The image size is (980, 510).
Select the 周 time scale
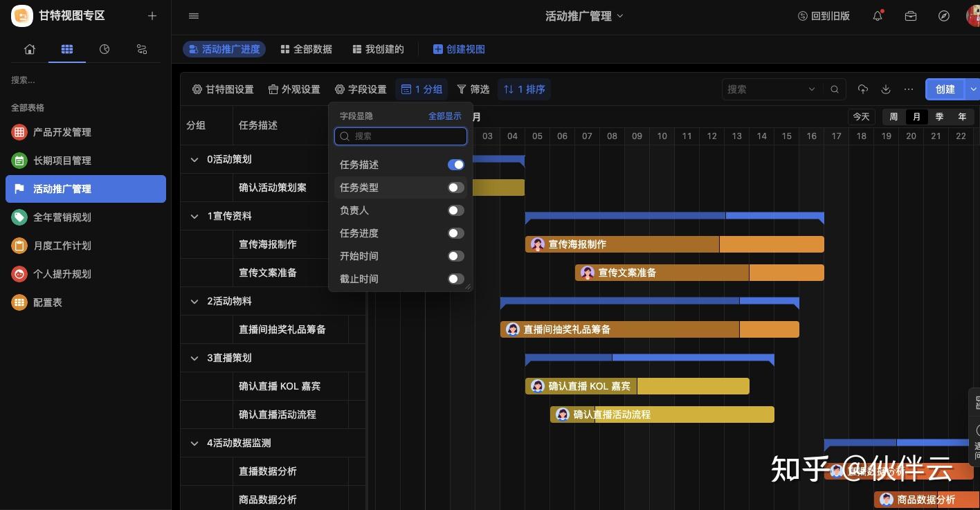point(893,117)
